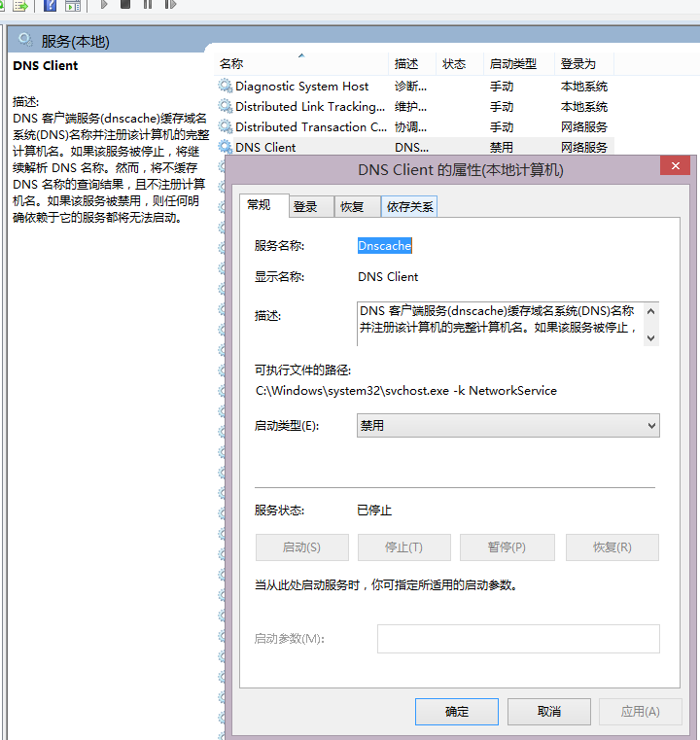Click the Pause Service icon in toolbar

pyautogui.click(x=148, y=5)
